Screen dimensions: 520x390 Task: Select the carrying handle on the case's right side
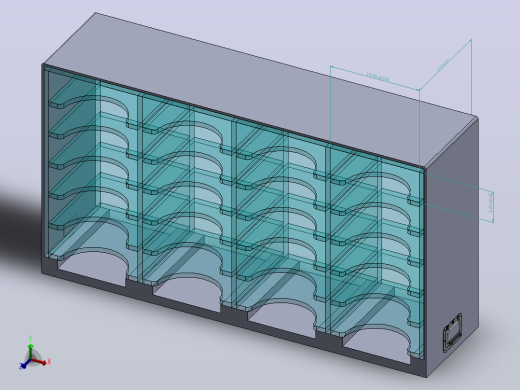point(452,332)
